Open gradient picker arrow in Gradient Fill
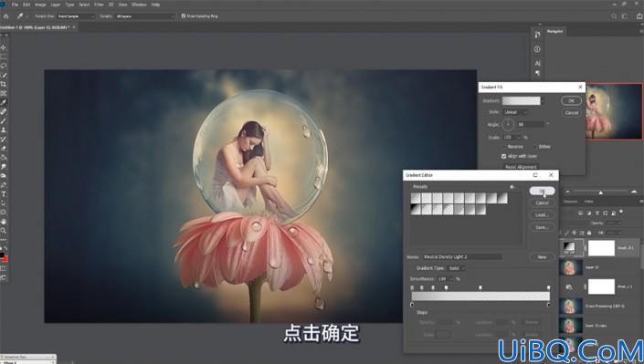 [x=543, y=100]
